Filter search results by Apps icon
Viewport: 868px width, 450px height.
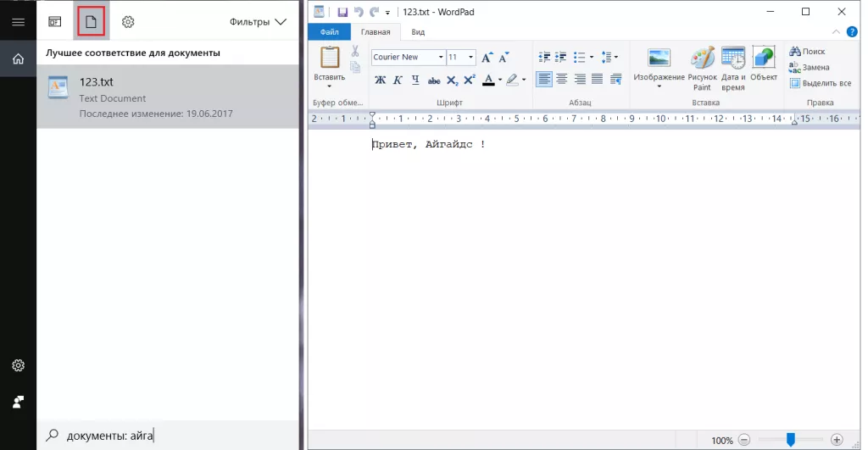coord(55,21)
